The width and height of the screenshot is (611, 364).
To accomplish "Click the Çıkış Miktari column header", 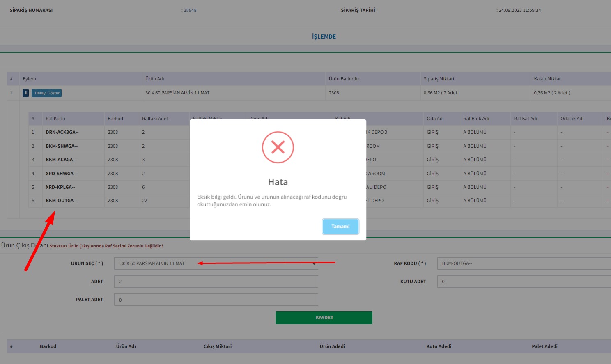I will 218,346.
